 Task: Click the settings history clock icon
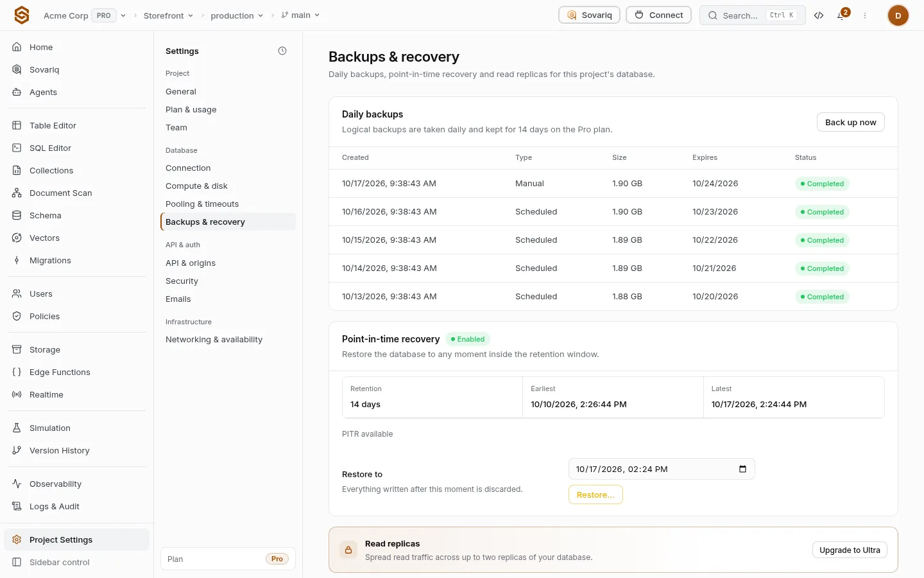pos(282,51)
